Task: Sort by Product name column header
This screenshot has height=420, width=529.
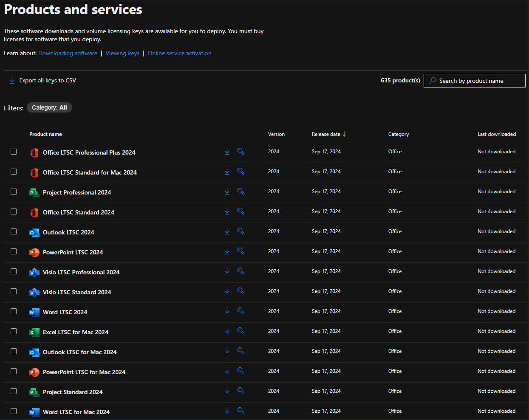Action: pyautogui.click(x=45, y=134)
